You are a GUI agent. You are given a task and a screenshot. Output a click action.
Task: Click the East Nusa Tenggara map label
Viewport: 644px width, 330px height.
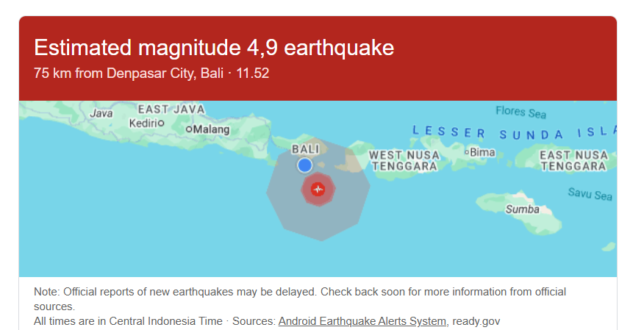click(x=574, y=160)
